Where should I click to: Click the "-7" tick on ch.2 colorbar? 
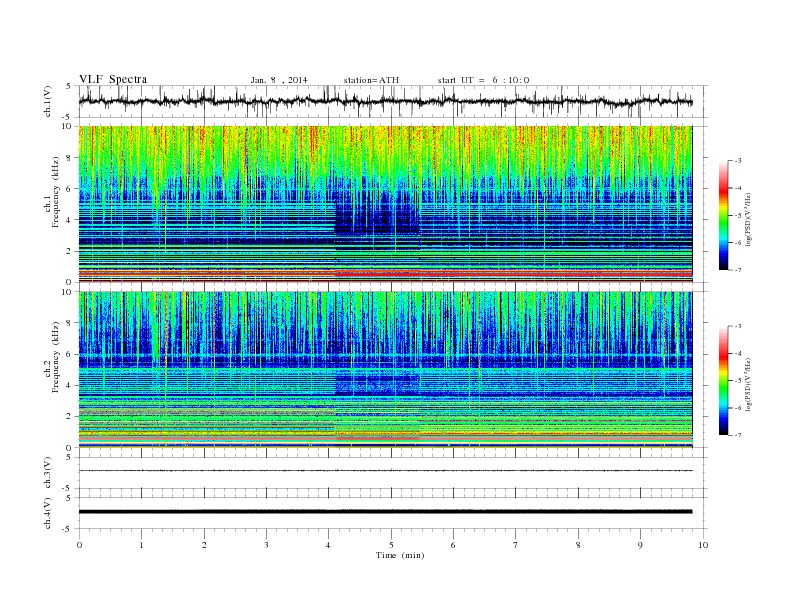[x=737, y=435]
